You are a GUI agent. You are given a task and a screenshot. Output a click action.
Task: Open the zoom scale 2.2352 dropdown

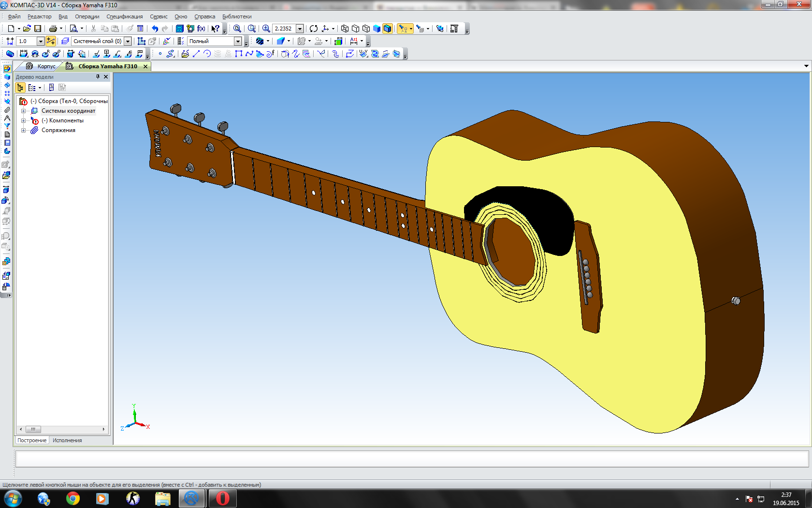click(300, 29)
